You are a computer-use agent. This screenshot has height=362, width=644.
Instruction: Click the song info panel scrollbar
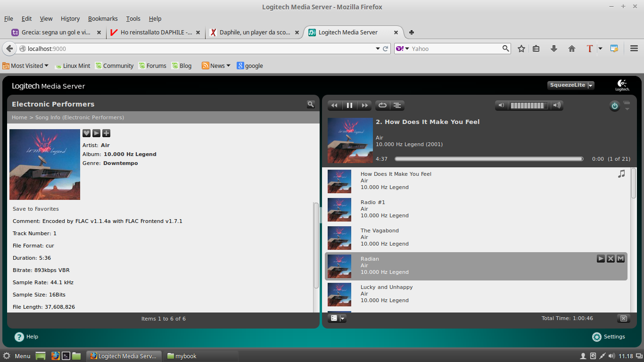pos(316,245)
